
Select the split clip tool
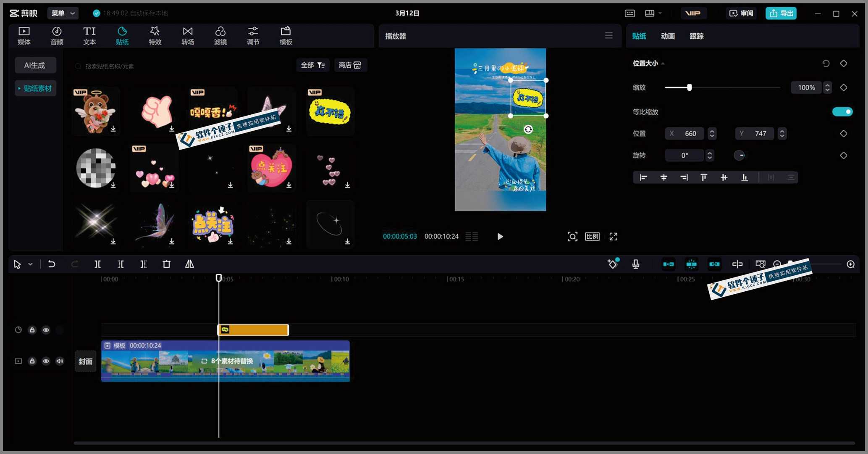pyautogui.click(x=97, y=264)
